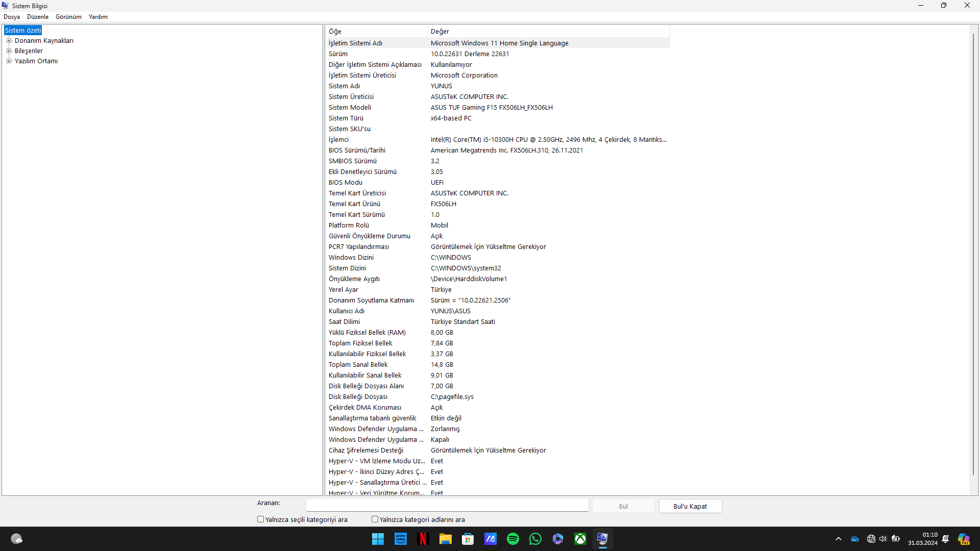Viewport: 980px width, 551px height.
Task: Select the Sürüm 10.0.22631 row
Action: click(x=498, y=54)
